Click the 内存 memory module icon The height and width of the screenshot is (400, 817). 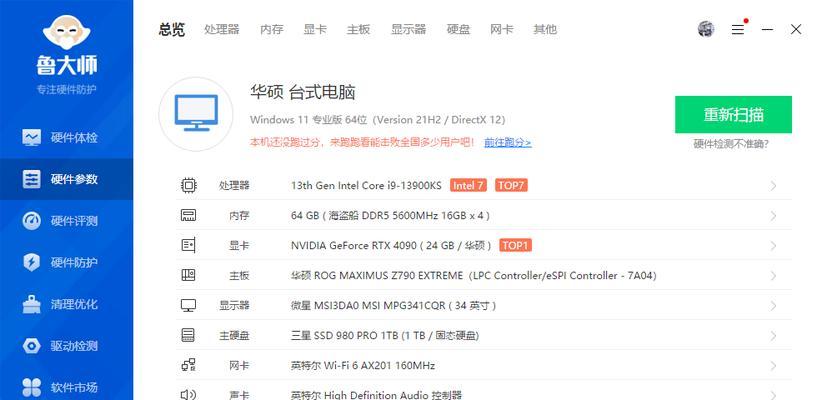coord(189,215)
